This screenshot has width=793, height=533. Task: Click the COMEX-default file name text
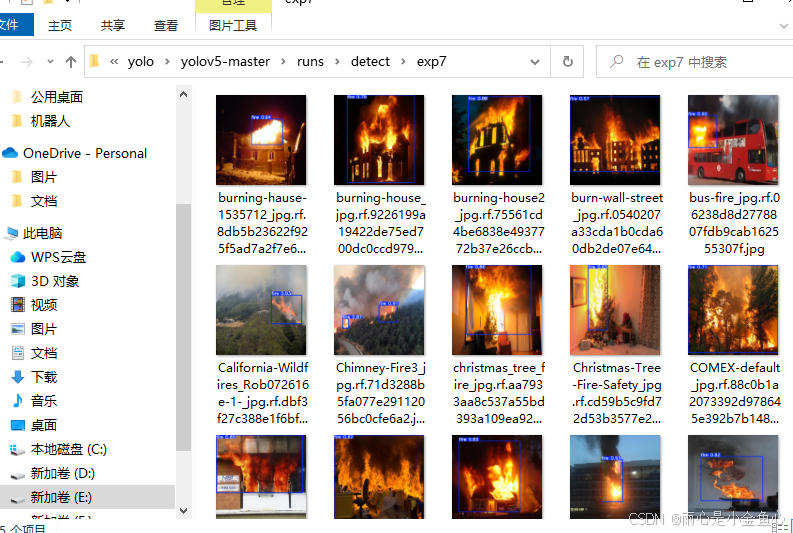point(734,393)
